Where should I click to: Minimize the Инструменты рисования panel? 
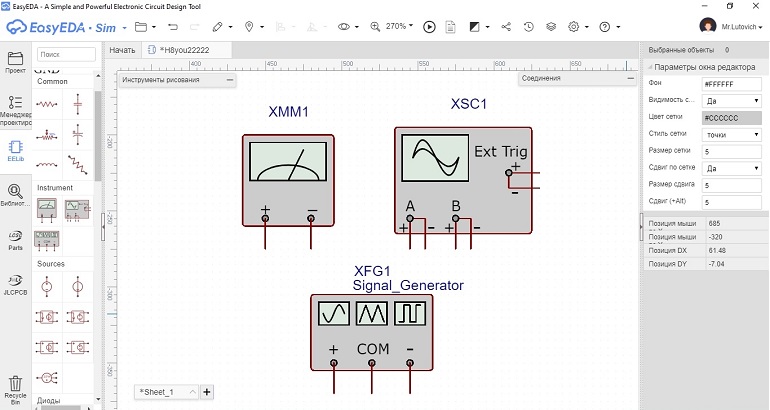coord(230,80)
